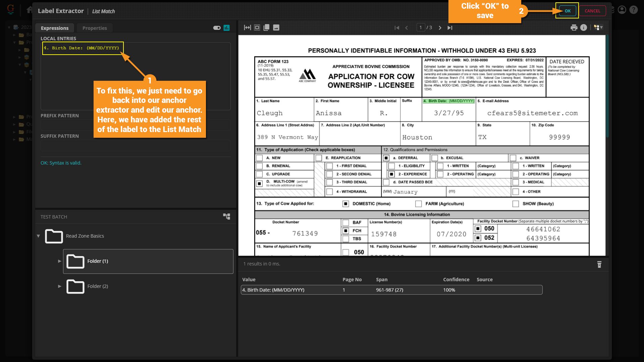Expand Folder (1) in test batch
This screenshot has height=362, width=644.
coord(60,261)
